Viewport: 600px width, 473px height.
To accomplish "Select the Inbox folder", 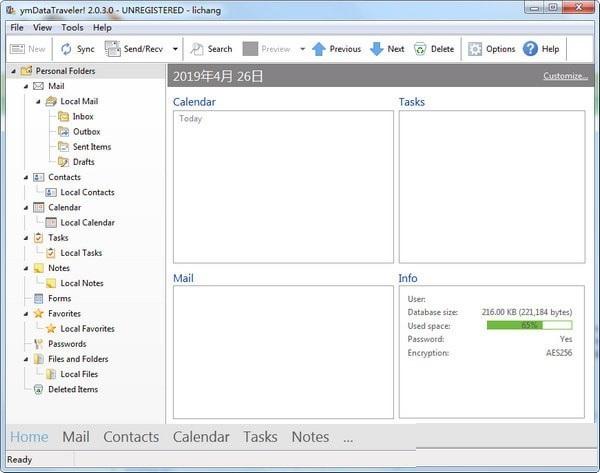I will [x=83, y=117].
